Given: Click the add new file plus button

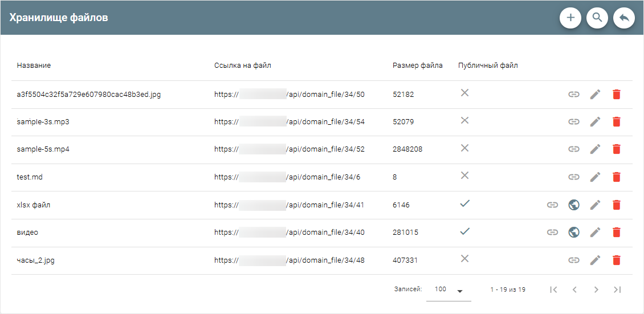Looking at the screenshot, I should click(570, 18).
